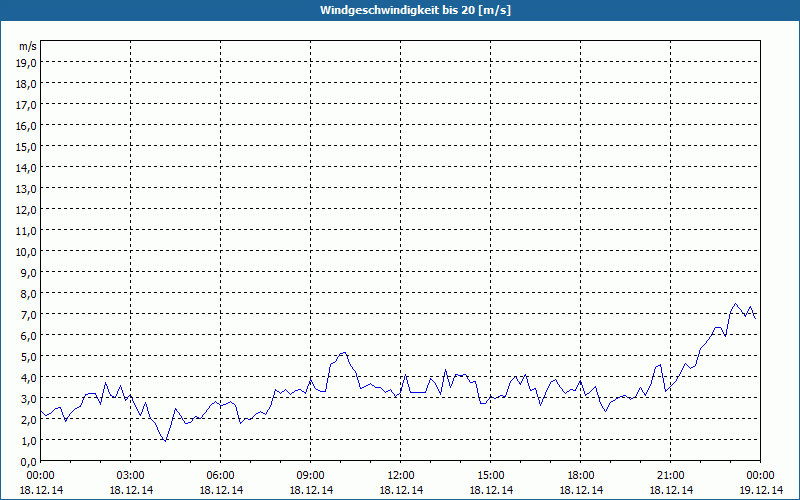This screenshot has width=800, height=500.
Task: Click the 12,0 y-axis label
Action: [26, 210]
